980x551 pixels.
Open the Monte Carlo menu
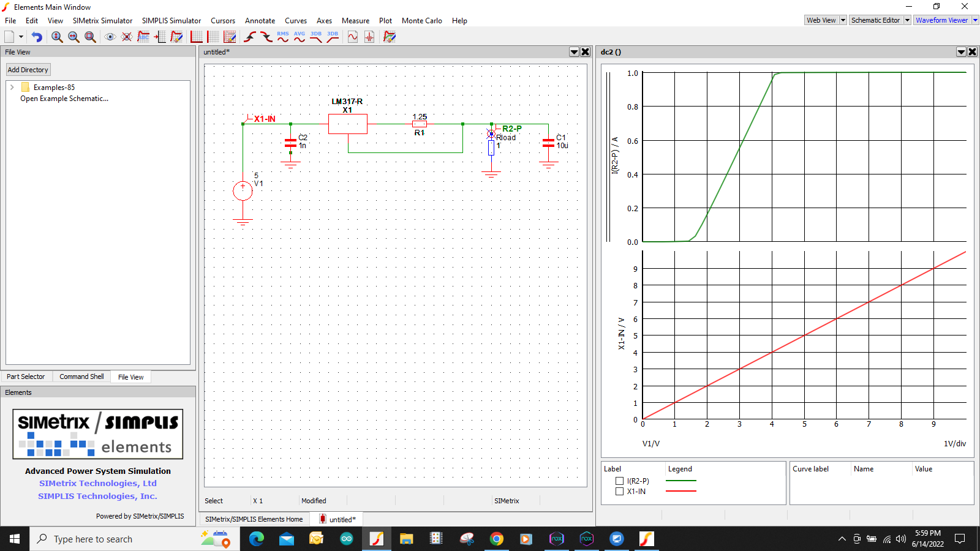422,21
